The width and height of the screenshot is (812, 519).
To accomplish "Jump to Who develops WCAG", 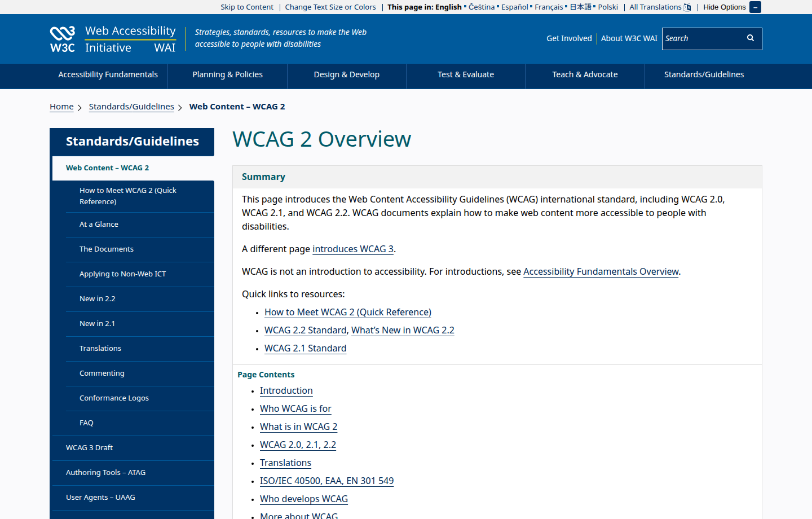I will (304, 499).
